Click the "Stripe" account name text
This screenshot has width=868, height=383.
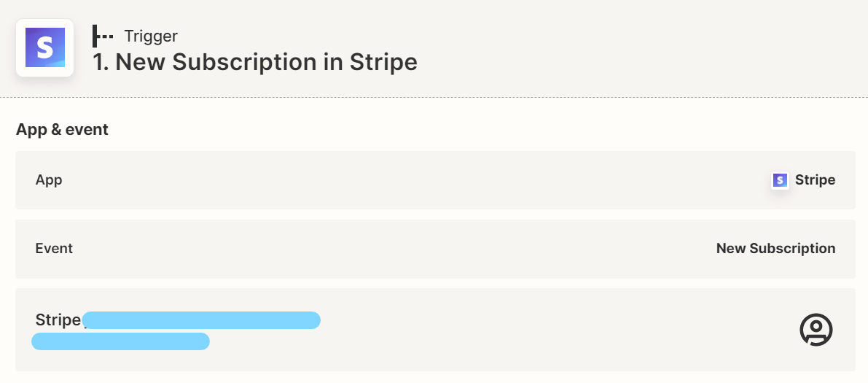[x=58, y=320]
